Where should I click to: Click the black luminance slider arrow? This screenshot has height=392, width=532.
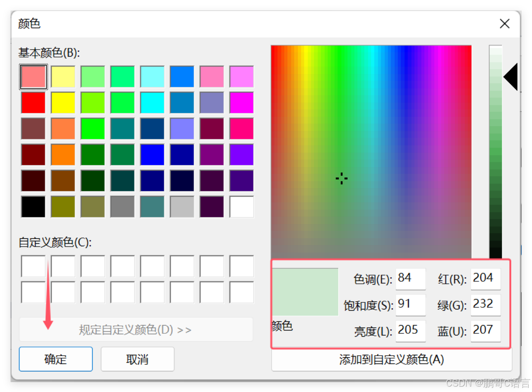pyautogui.click(x=511, y=77)
